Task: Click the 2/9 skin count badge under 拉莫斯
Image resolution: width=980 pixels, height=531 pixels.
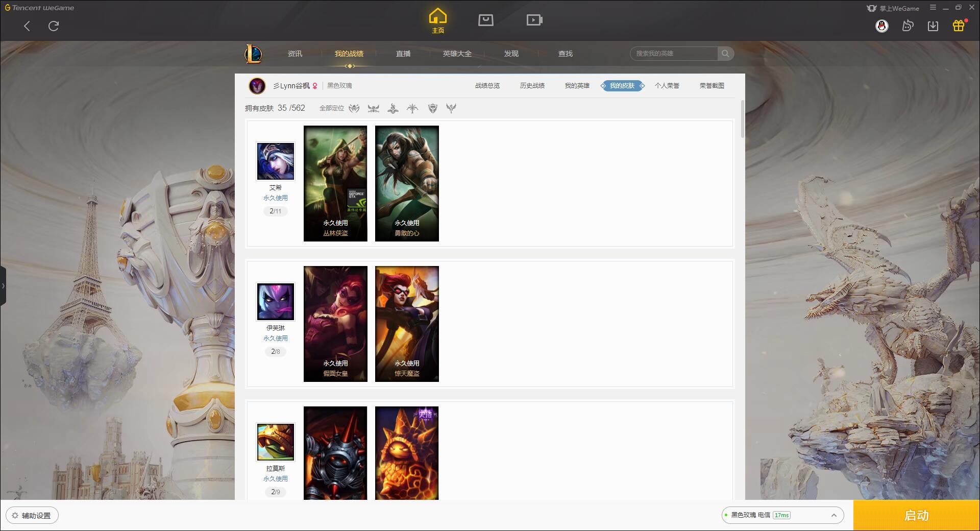Action: pos(276,492)
